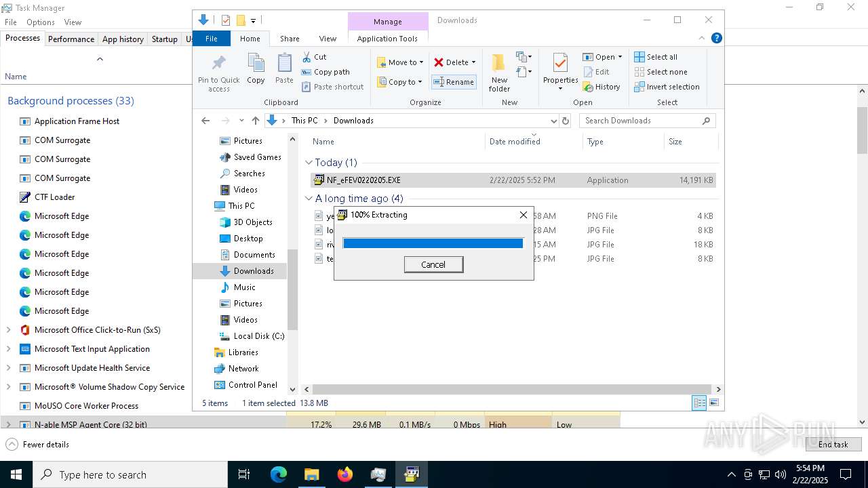Screen dimensions: 868x488
Task: Click the Task View taskbar icon
Action: click(x=244, y=474)
